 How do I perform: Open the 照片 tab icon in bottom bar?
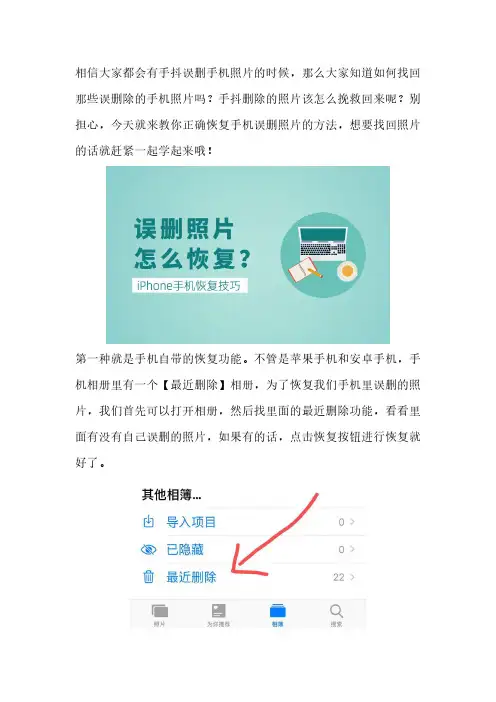pos(160,611)
